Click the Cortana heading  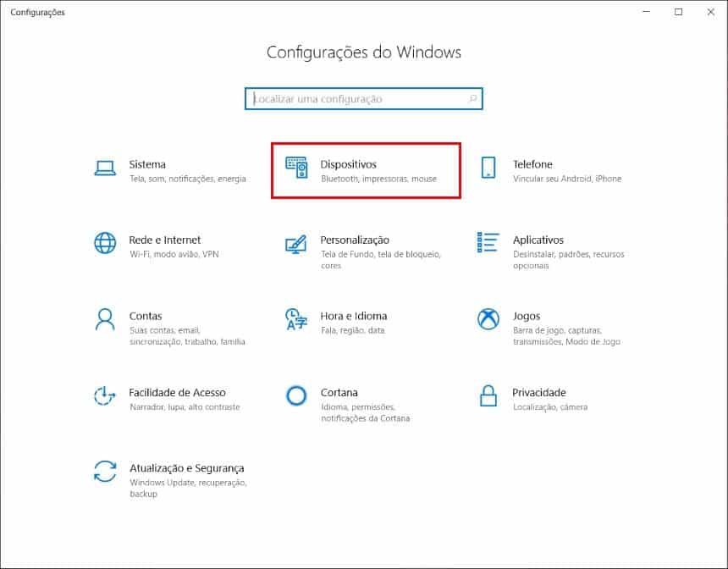(339, 393)
